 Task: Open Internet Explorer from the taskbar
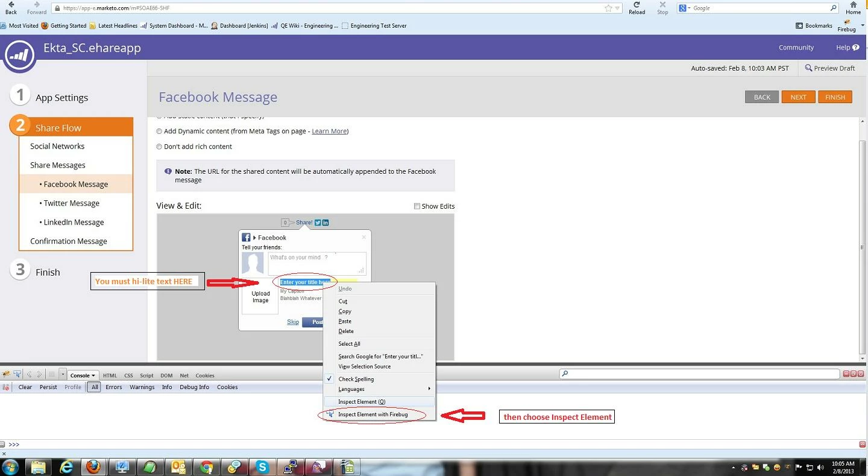tap(66, 467)
